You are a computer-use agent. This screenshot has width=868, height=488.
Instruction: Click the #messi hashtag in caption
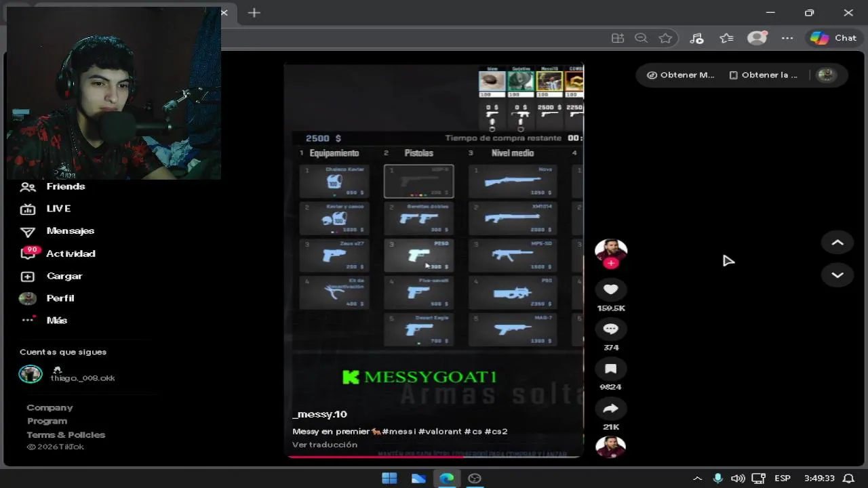[x=399, y=431]
